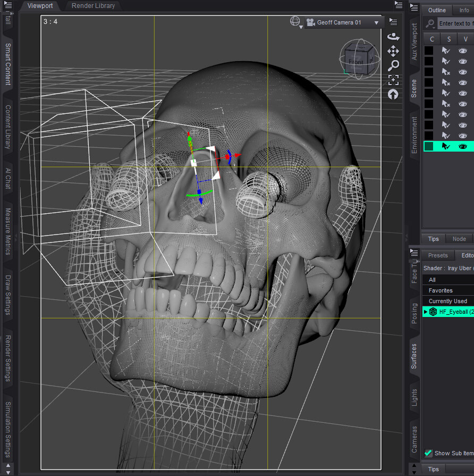The width and height of the screenshot is (474, 476).
Task: Activate the magnifier Zoom camera control
Action: tap(393, 65)
